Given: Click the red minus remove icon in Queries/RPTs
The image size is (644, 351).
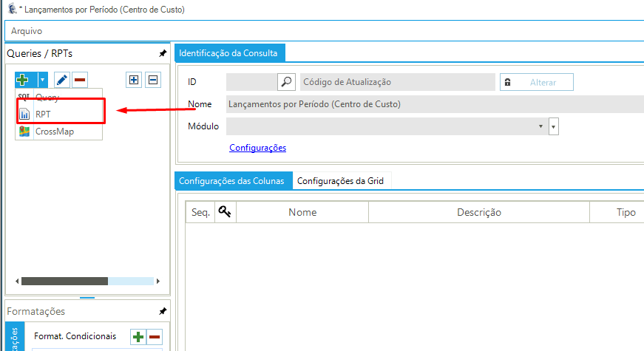Looking at the screenshot, I should click(80, 80).
